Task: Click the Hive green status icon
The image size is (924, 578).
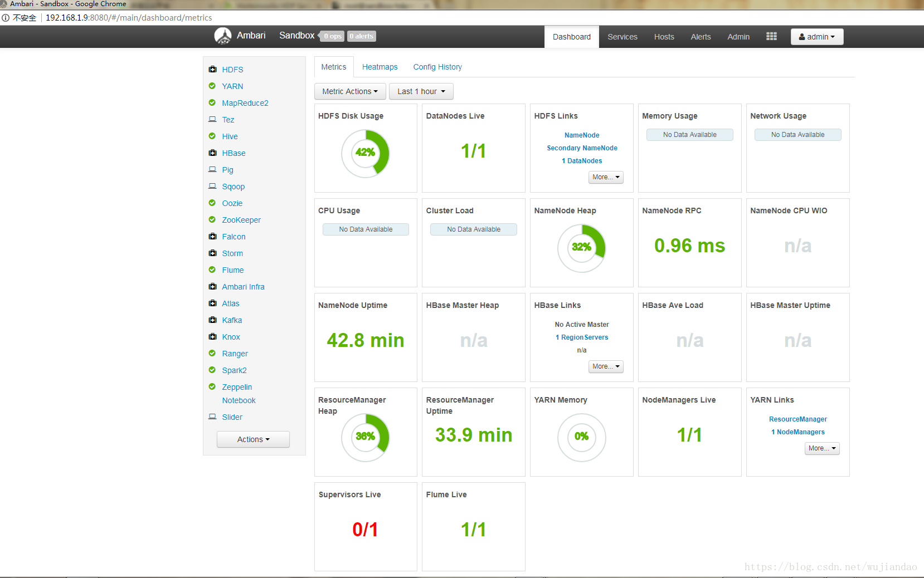Action: tap(212, 136)
